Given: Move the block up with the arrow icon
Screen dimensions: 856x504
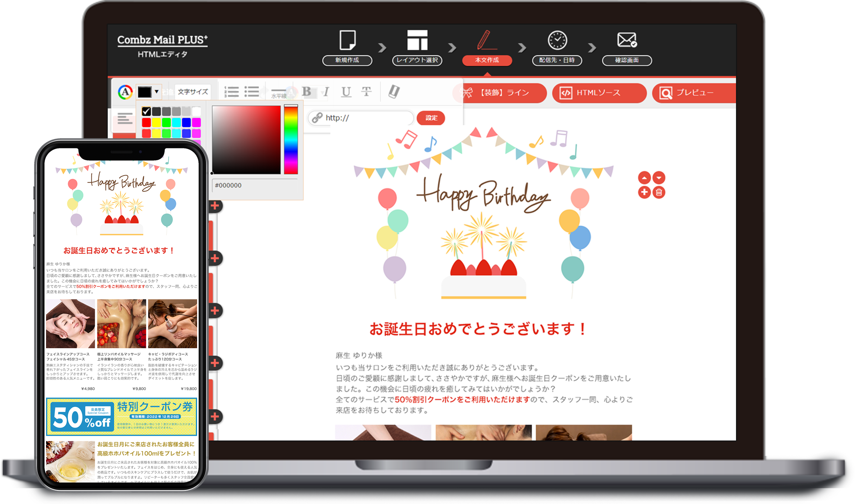Looking at the screenshot, I should pyautogui.click(x=644, y=178).
